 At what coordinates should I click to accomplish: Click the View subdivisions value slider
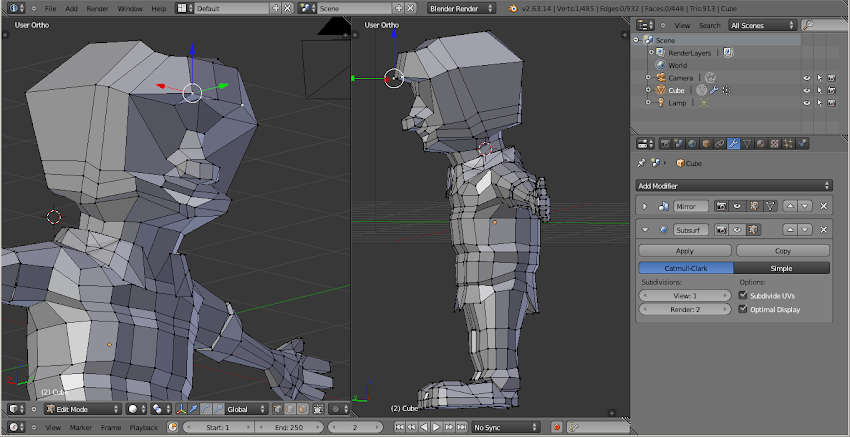point(684,296)
